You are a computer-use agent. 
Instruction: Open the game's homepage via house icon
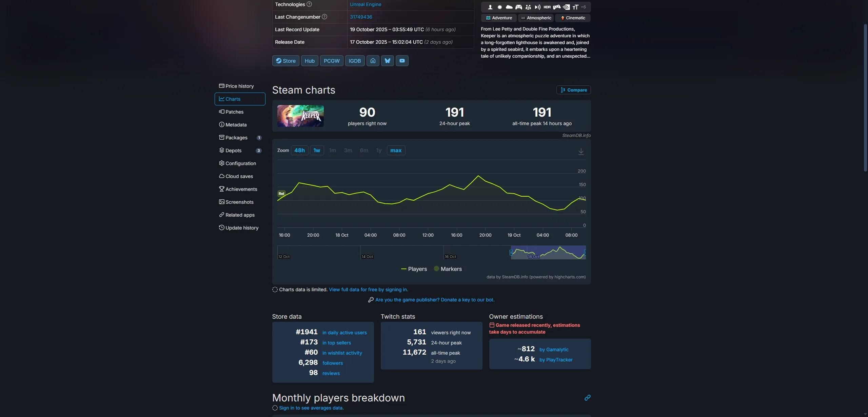[x=373, y=61]
